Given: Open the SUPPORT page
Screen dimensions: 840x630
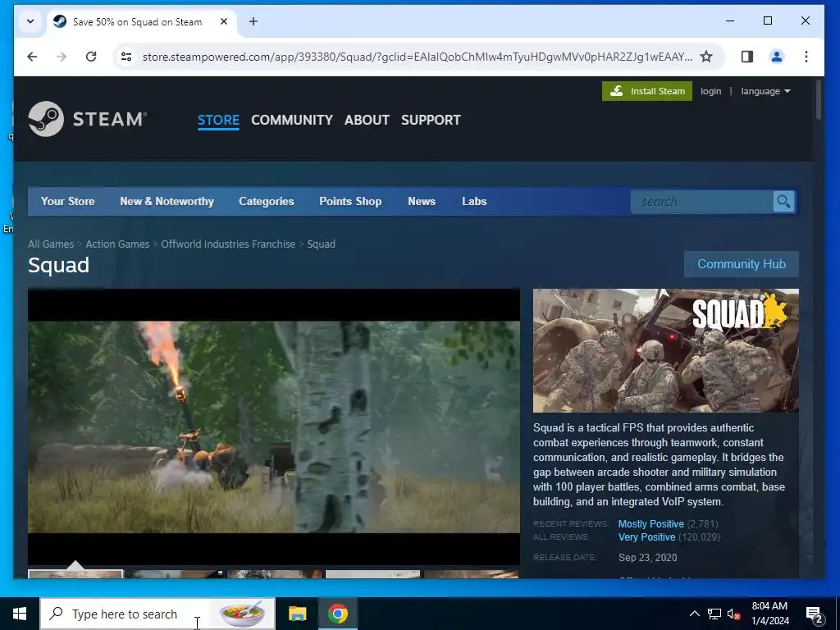Looking at the screenshot, I should click(x=431, y=120).
